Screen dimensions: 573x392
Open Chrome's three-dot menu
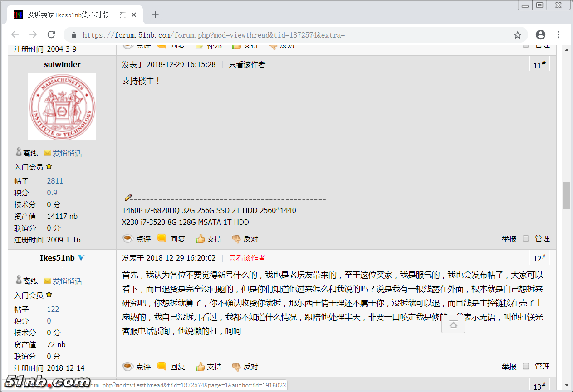(x=558, y=35)
